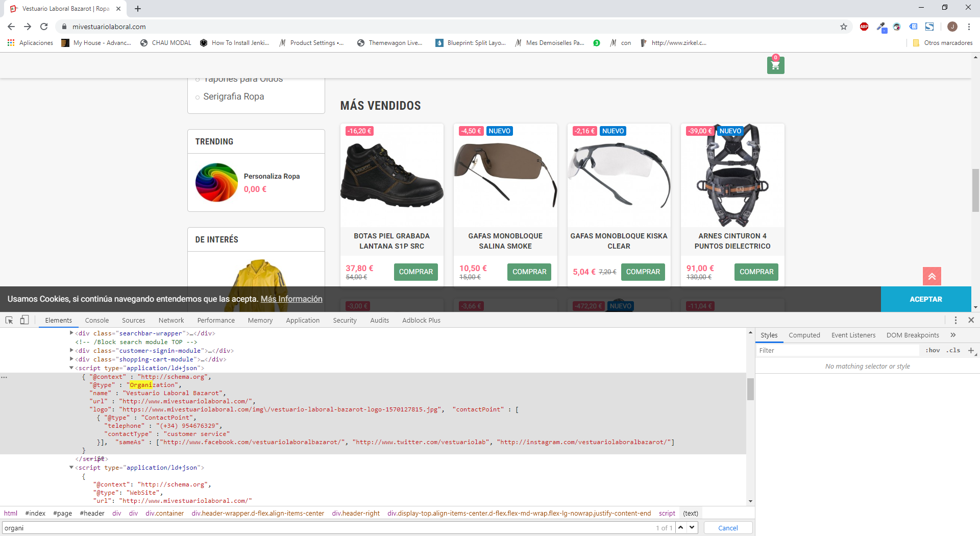Open the black boots product image
The image size is (980, 536).
(391, 175)
